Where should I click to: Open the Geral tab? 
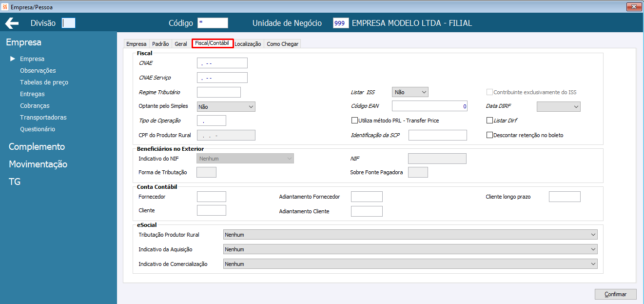tap(181, 44)
